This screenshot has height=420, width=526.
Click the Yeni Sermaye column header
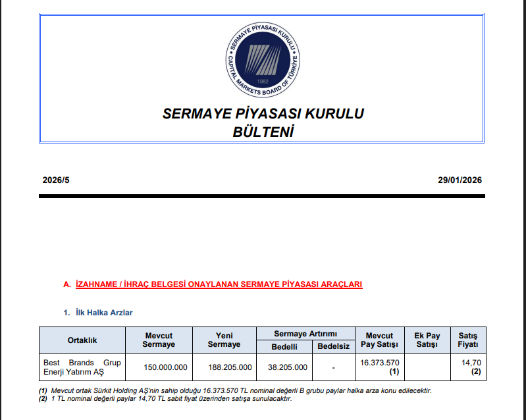(x=224, y=340)
